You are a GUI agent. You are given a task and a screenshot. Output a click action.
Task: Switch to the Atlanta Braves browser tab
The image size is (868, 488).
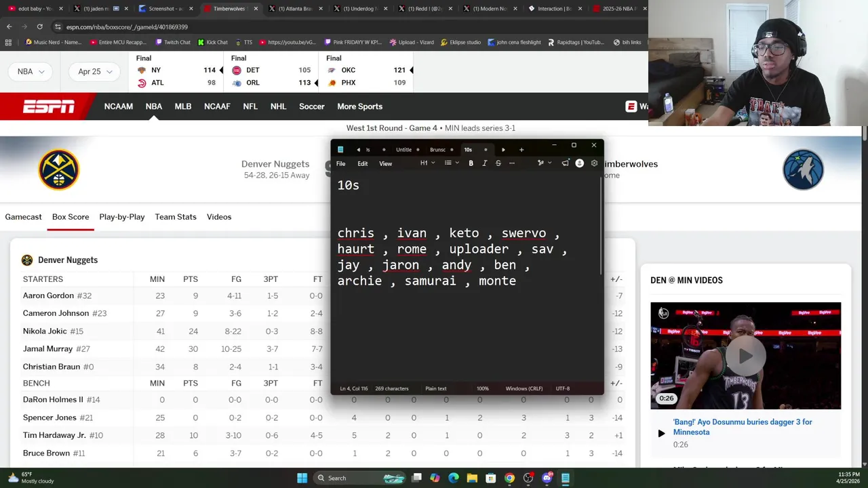[x=296, y=9]
